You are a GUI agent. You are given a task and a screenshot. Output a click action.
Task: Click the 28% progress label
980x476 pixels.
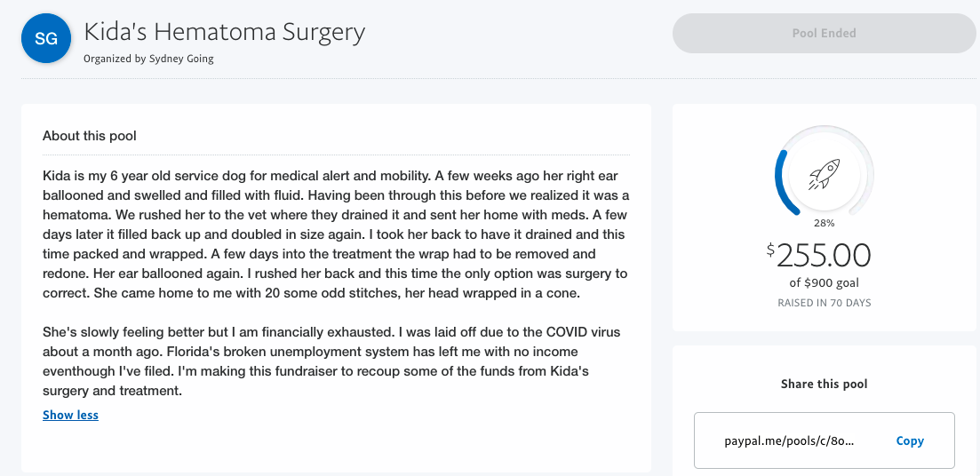click(824, 222)
